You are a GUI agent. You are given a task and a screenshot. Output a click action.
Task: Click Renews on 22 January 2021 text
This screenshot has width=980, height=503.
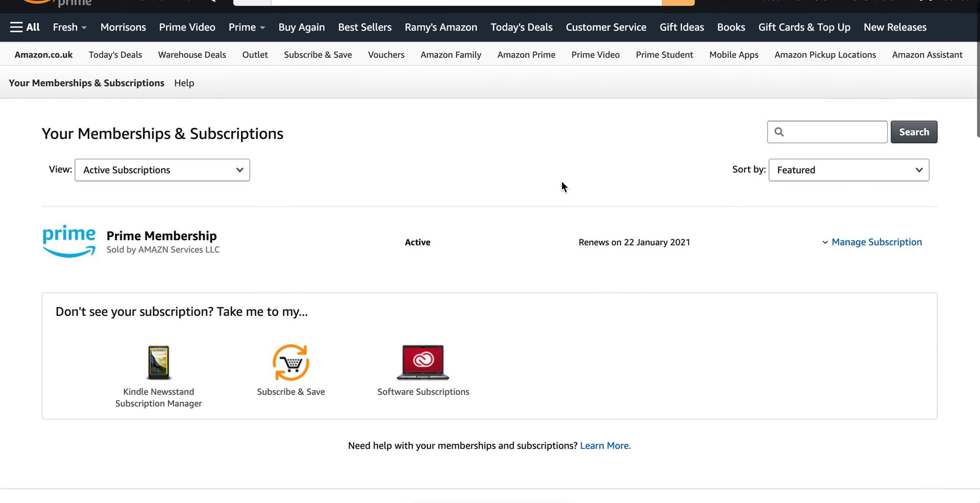[x=634, y=242]
